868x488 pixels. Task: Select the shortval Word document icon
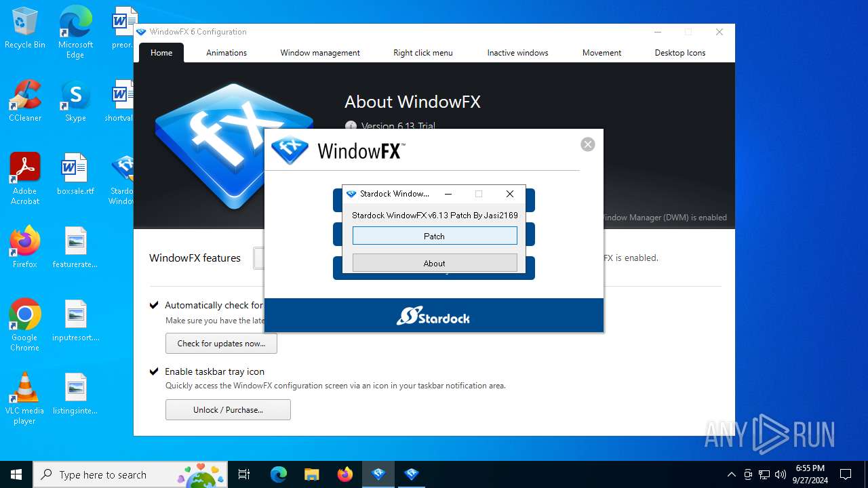[x=121, y=101]
